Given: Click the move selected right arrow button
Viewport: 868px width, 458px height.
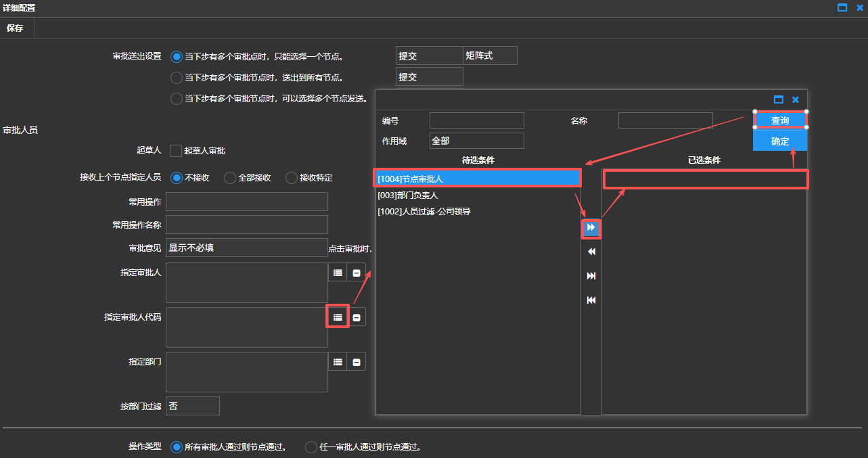Looking at the screenshot, I should 591,228.
